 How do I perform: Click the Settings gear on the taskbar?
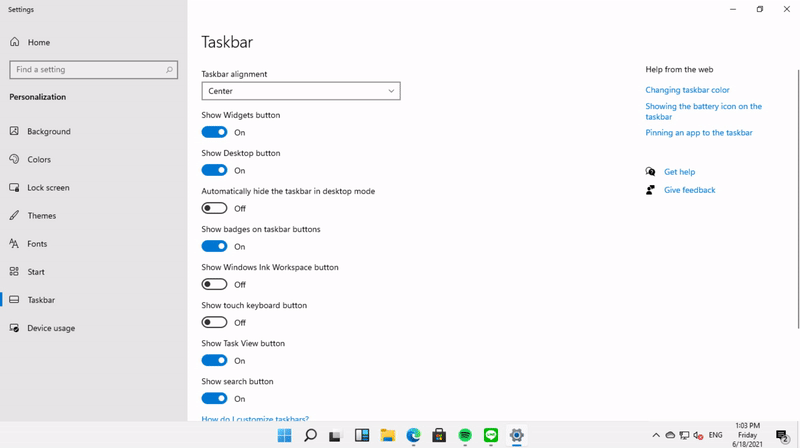coord(516,435)
